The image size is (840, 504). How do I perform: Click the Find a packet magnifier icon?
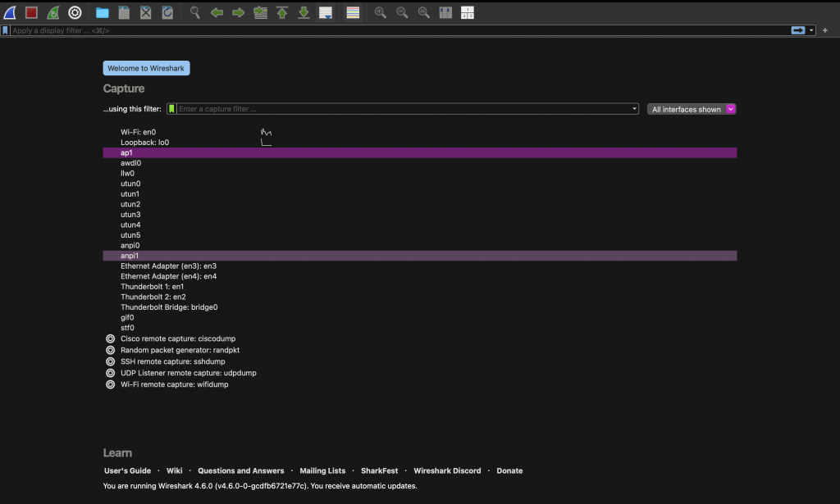coord(195,12)
